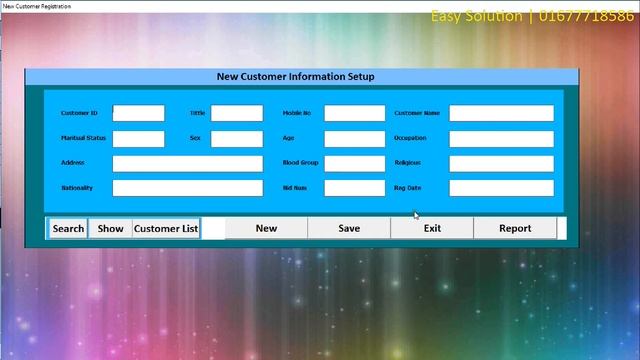Focus the Customer Name field

pos(502,113)
